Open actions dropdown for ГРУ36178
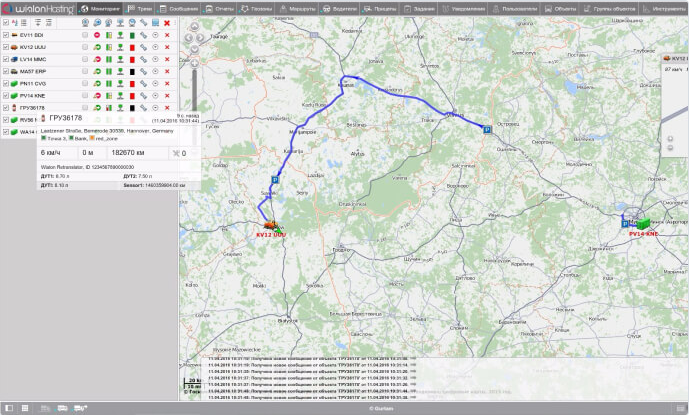 pyautogui.click(x=155, y=107)
